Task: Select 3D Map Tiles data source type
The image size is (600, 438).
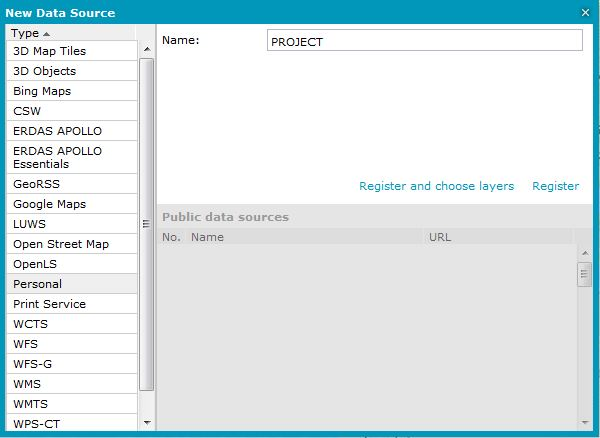Action: pyautogui.click(x=72, y=51)
